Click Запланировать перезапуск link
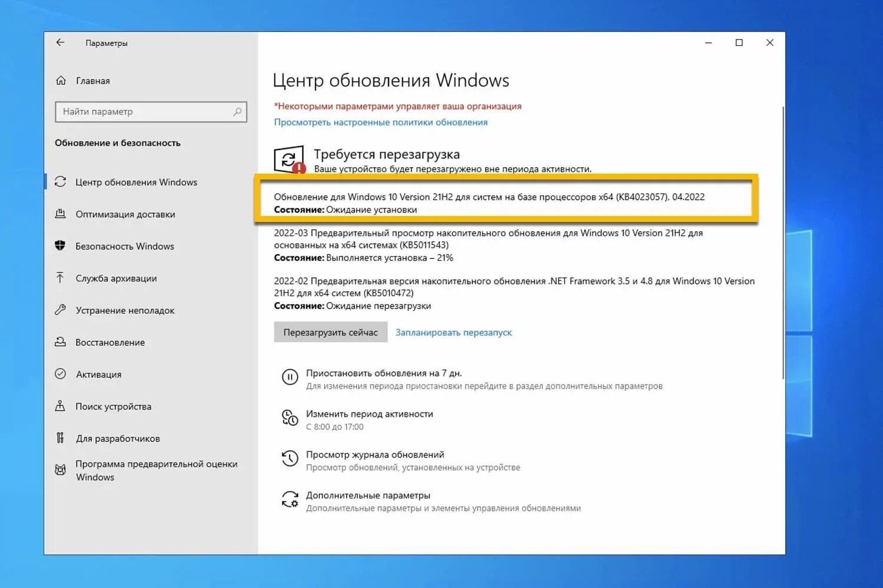 coord(453,332)
